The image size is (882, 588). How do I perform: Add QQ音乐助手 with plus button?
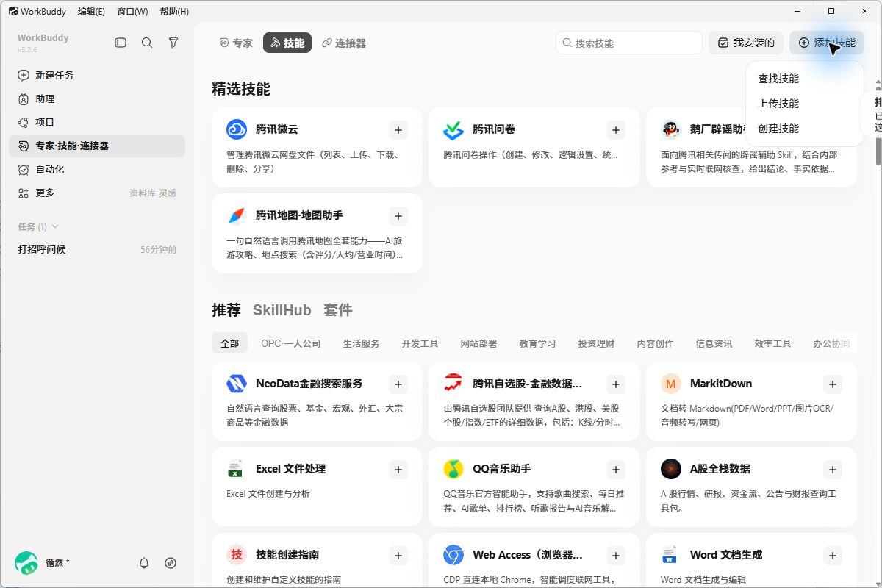(x=616, y=469)
